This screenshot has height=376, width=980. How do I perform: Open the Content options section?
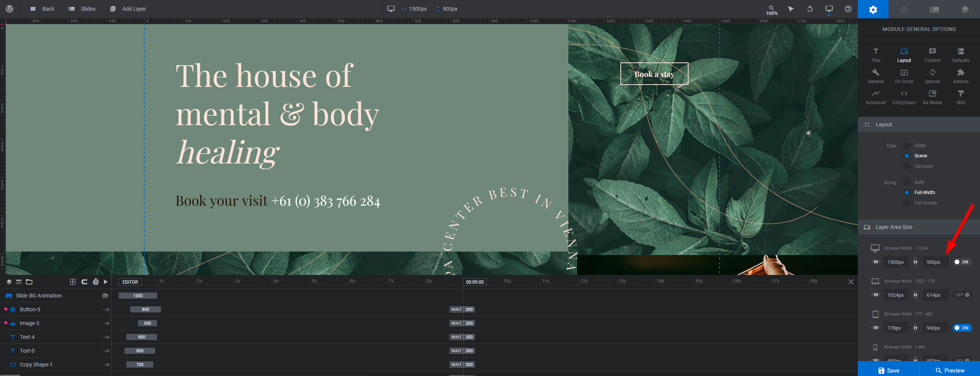click(933, 55)
